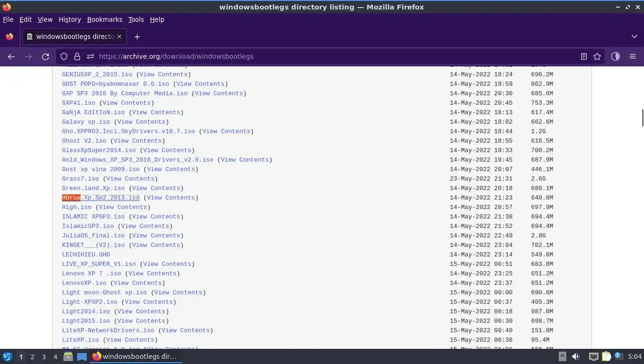
Task: Open the clipboard tray icon
Action: pyautogui.click(x=607, y=356)
